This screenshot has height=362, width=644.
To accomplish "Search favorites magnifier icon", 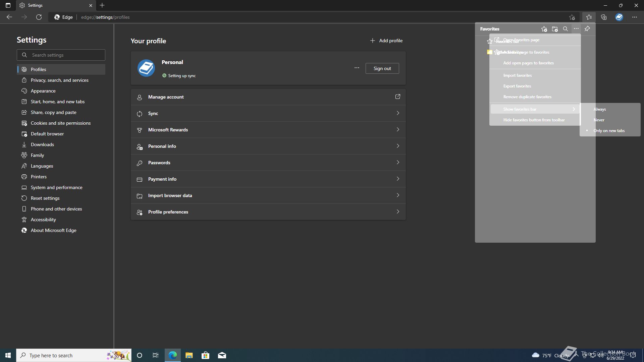I will pos(566,29).
